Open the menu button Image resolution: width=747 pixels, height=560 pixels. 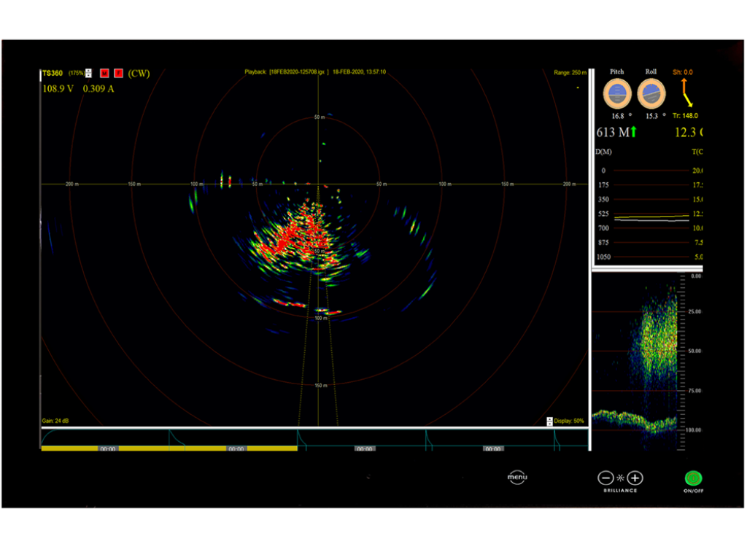517,477
